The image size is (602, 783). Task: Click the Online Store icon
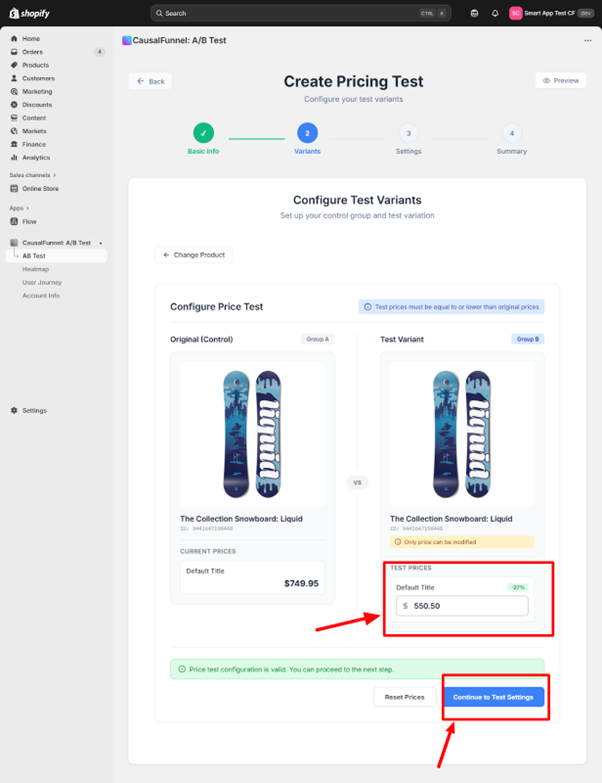[x=14, y=188]
